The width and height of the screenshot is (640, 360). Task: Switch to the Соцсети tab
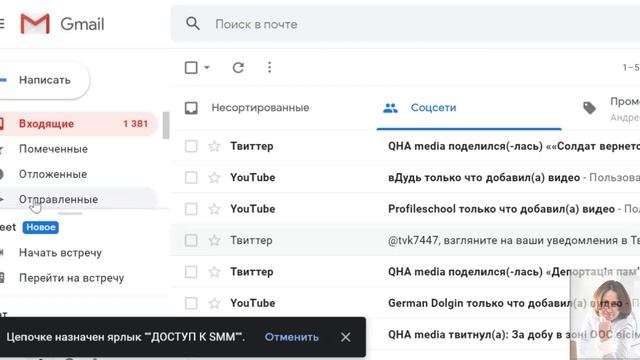click(x=469, y=108)
